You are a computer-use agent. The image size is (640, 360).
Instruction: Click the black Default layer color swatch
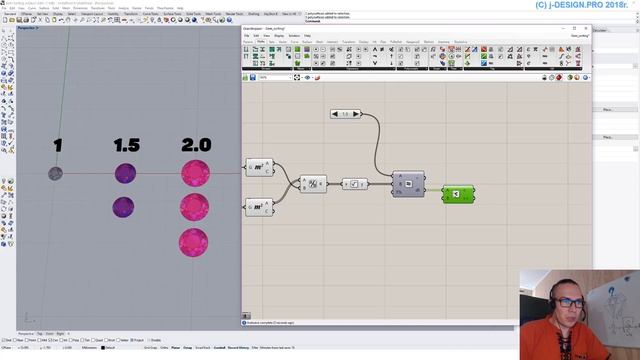point(103,348)
